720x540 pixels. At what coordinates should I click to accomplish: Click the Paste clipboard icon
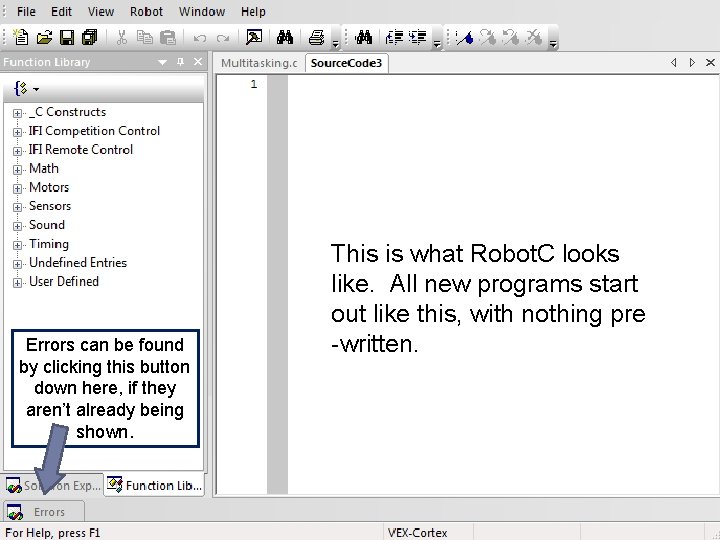pos(168,37)
